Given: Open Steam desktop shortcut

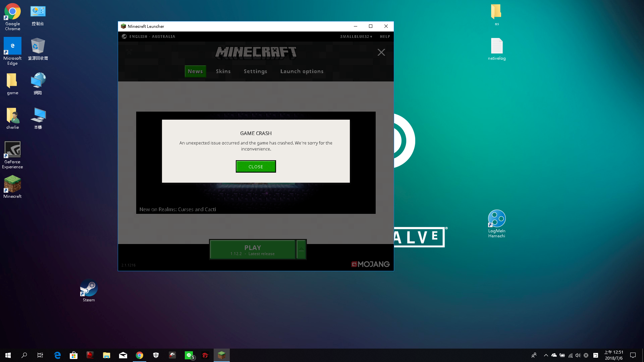Looking at the screenshot, I should [x=89, y=288].
